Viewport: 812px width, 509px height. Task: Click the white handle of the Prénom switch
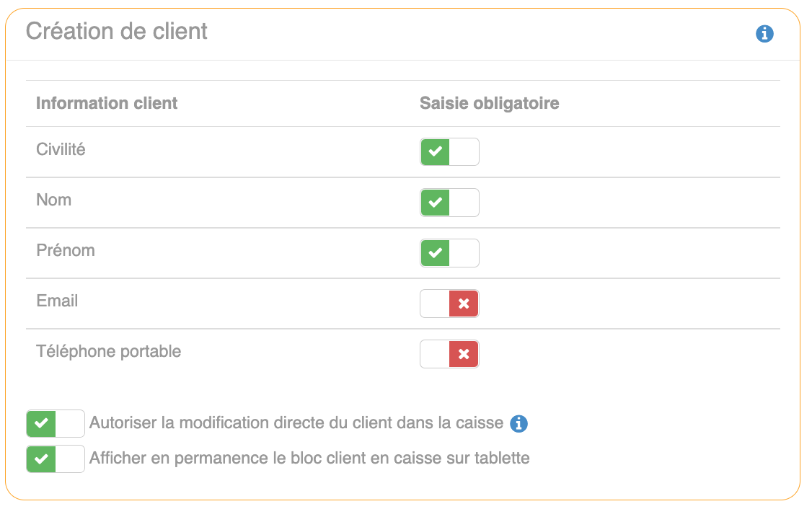[x=464, y=253]
